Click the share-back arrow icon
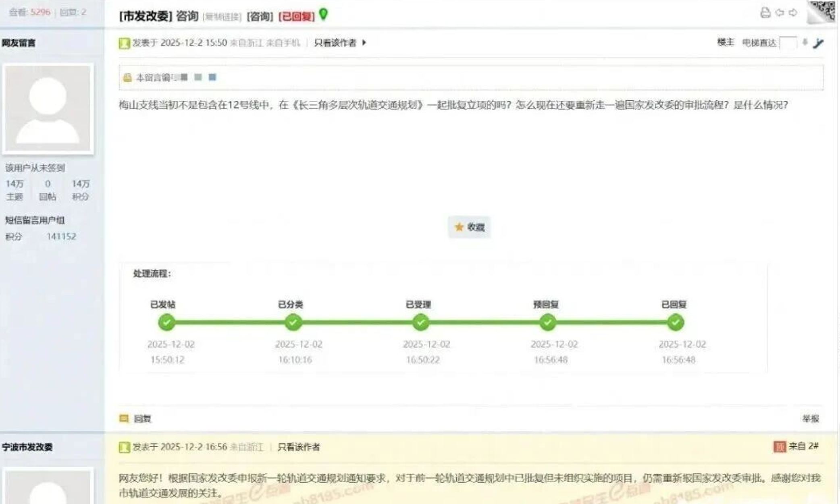This screenshot has width=840, height=504. click(x=779, y=13)
